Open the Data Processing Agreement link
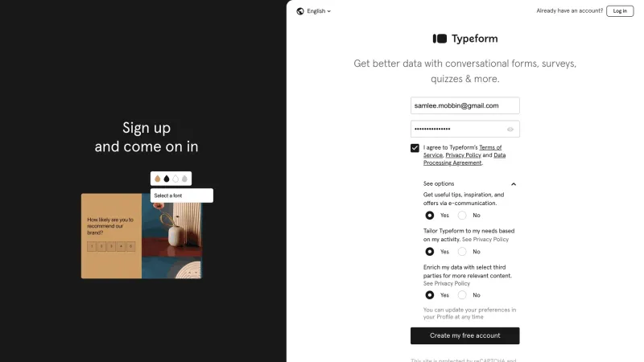This screenshot has width=644, height=362. point(464,158)
